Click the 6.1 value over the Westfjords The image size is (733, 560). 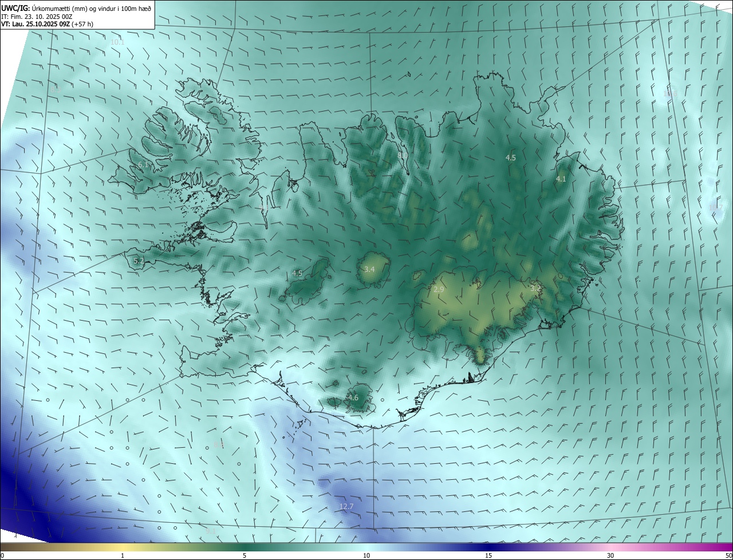(x=143, y=165)
